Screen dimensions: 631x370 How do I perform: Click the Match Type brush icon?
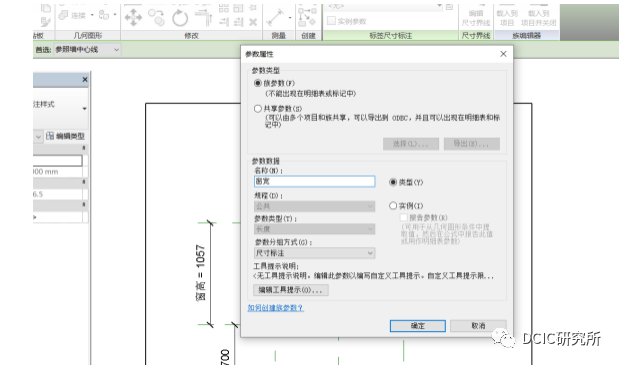coord(46,22)
